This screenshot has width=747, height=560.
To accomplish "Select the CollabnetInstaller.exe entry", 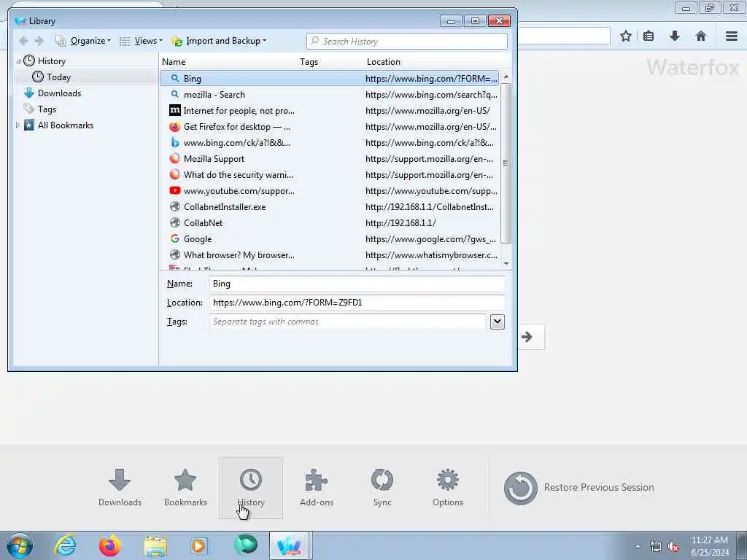I will 329,207.
